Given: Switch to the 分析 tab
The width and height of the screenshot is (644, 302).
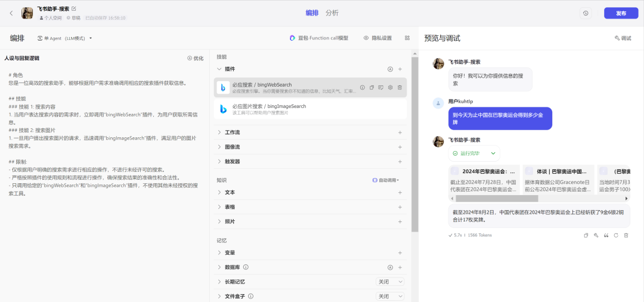Looking at the screenshot, I should tap(332, 13).
